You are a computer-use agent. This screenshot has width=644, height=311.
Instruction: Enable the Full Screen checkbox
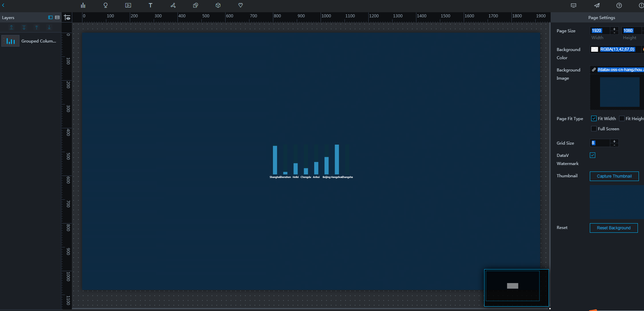pos(594,129)
